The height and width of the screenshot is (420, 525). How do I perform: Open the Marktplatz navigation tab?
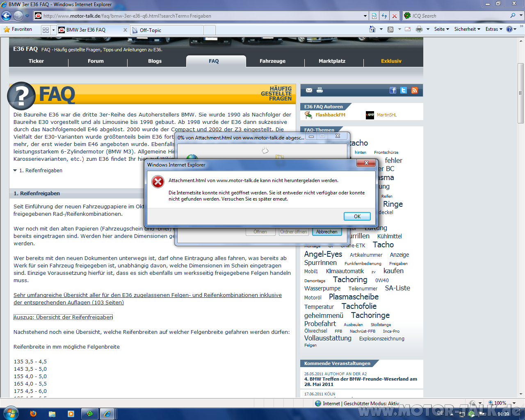point(332,61)
